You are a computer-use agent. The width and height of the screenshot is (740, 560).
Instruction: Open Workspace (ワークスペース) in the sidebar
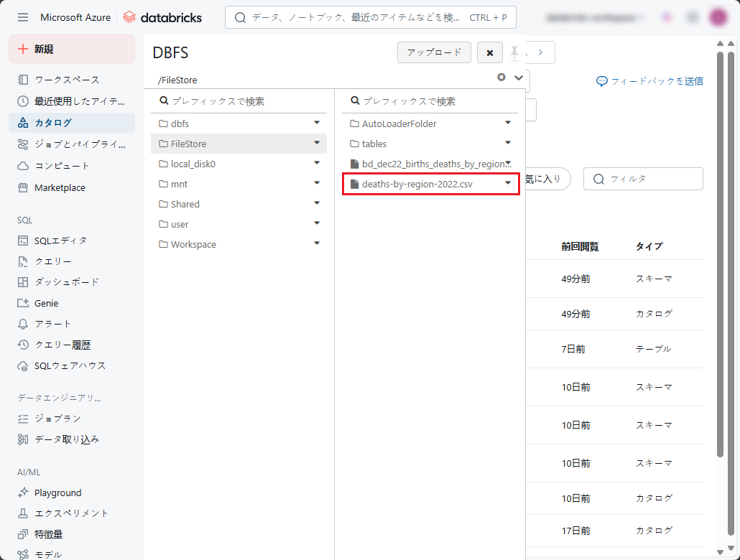pos(67,80)
